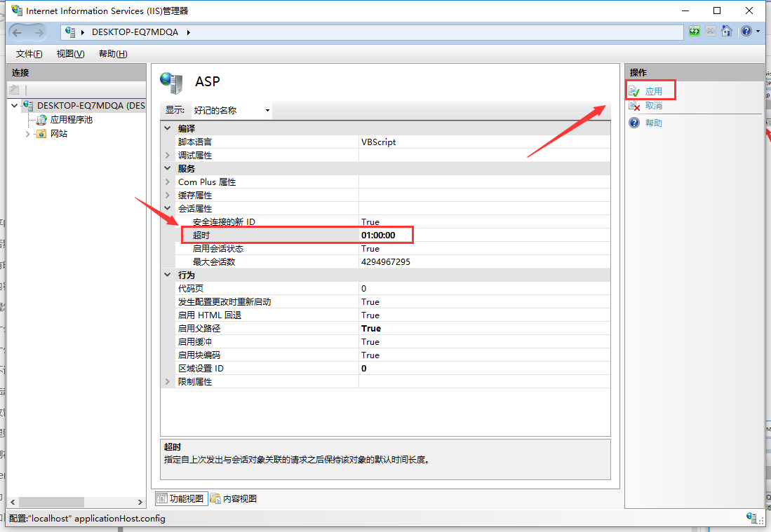Open the 显示 naming dropdown
771x532 pixels.
pos(232,111)
